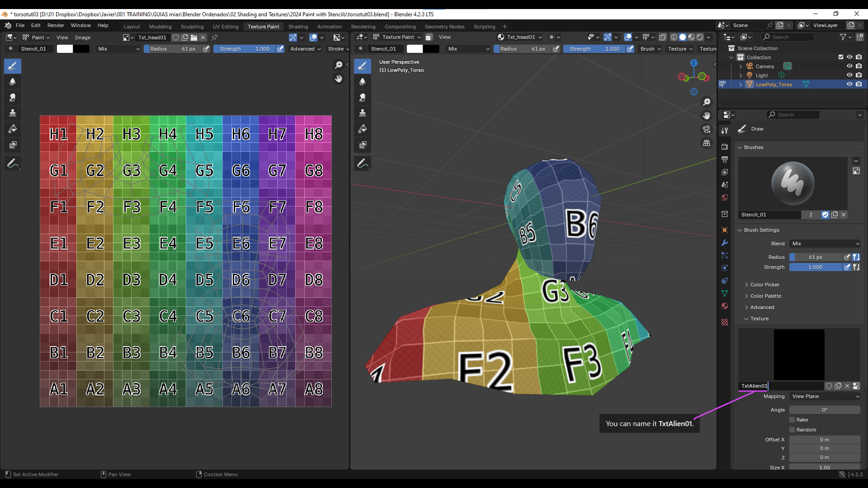Expand the LowPoly_Torso tree item arrow

pyautogui.click(x=741, y=84)
